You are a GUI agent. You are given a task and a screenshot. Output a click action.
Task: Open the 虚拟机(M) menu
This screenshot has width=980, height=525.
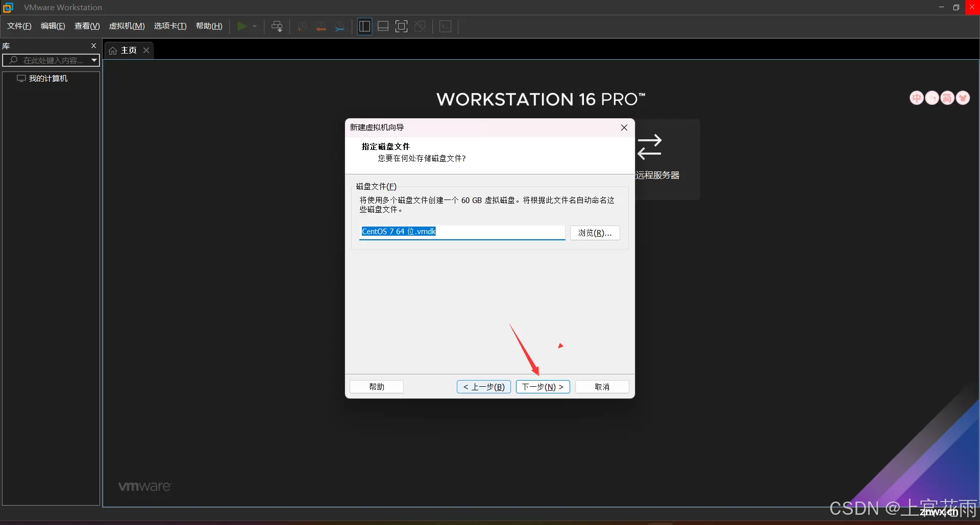coord(127,26)
